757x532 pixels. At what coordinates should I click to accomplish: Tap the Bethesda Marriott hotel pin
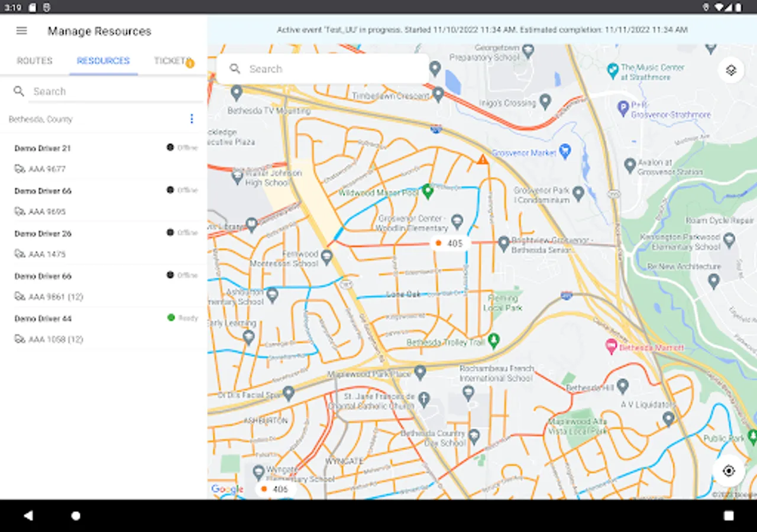click(612, 346)
